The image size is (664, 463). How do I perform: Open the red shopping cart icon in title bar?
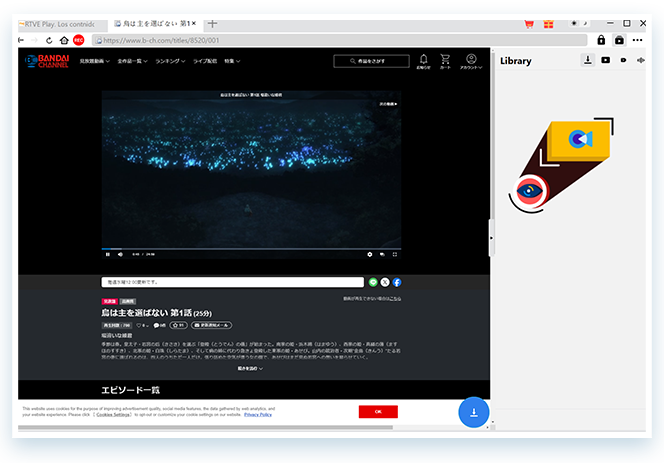[x=529, y=24]
